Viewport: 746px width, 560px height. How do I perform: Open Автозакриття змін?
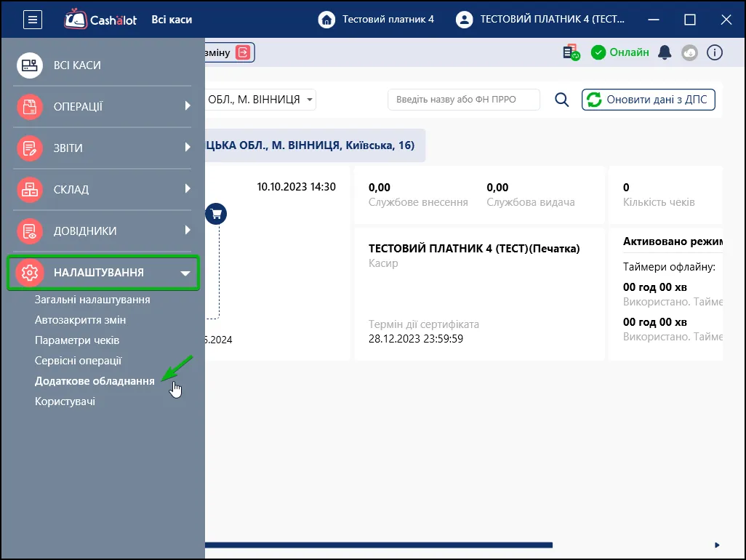point(81,320)
